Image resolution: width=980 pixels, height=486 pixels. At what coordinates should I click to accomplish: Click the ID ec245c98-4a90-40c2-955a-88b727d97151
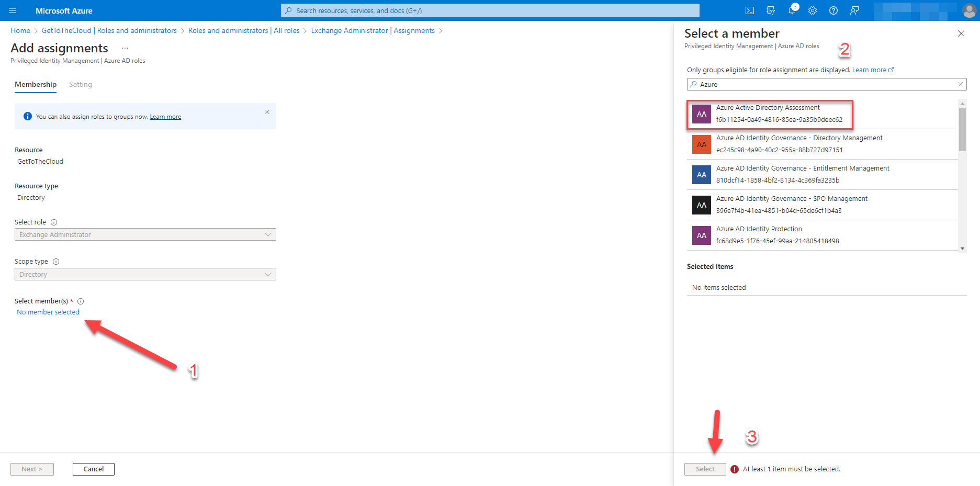pos(780,150)
